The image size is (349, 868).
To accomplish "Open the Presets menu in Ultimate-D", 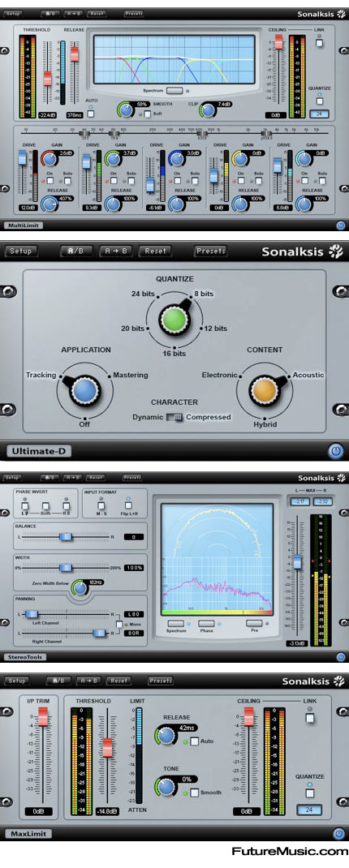I will coord(210,251).
